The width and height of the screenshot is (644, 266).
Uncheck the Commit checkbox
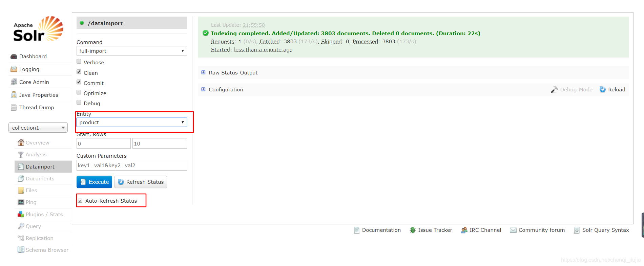(79, 82)
